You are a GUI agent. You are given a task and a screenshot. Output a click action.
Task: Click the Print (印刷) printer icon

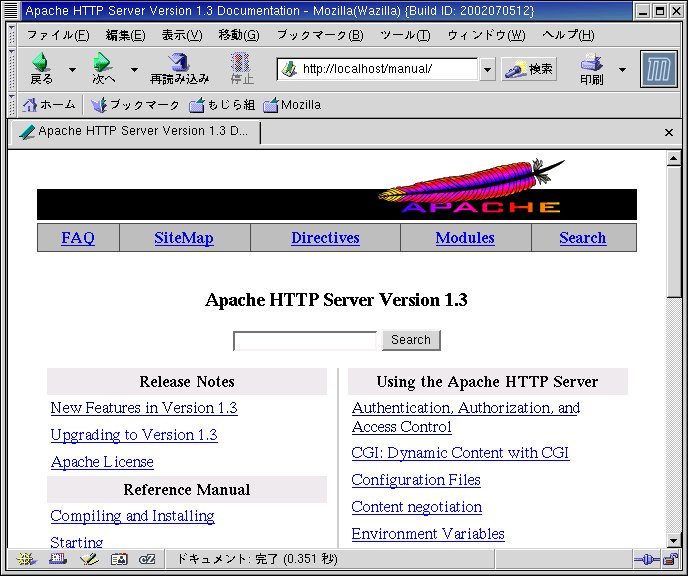pyautogui.click(x=591, y=62)
